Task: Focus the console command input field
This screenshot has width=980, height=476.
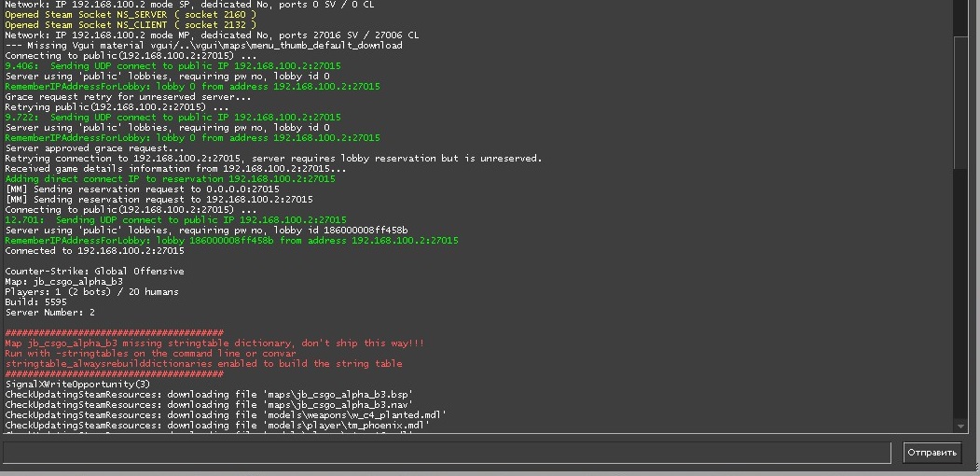Action: 447,453
